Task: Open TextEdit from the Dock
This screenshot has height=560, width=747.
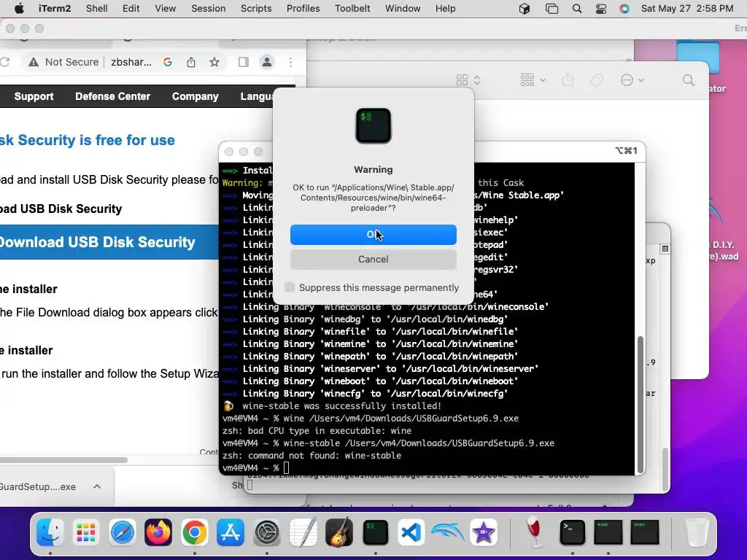Action: point(303,532)
